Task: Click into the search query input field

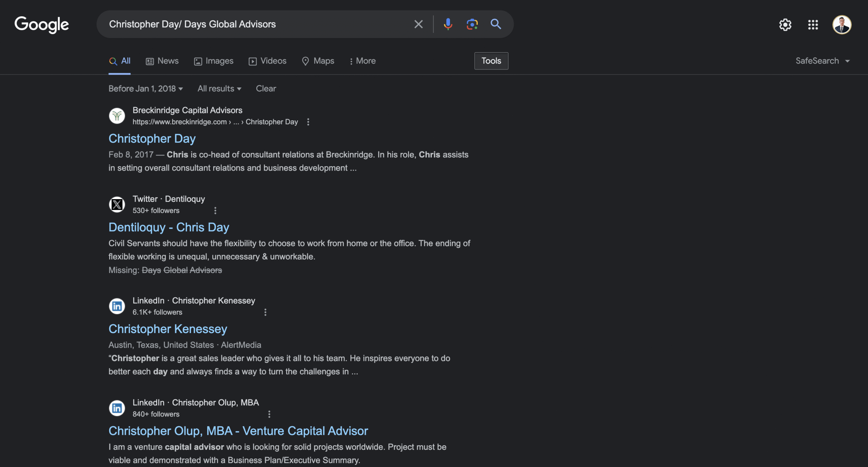Action: (x=258, y=24)
